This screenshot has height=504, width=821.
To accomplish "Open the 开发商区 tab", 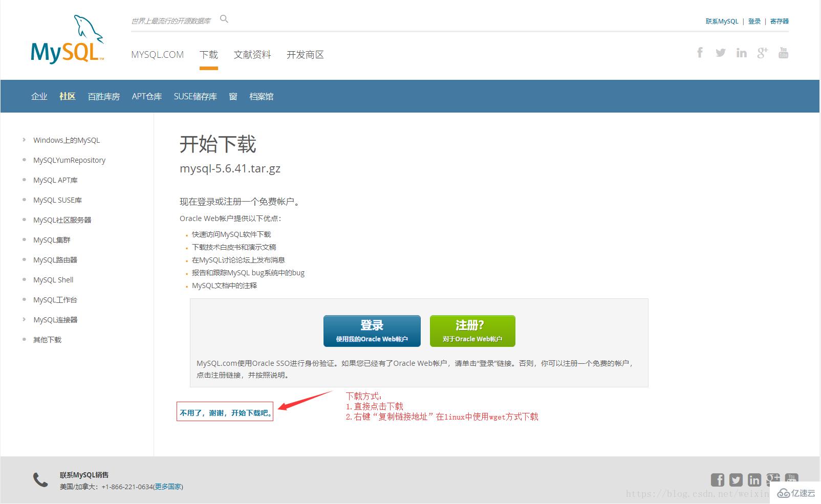I will [305, 55].
